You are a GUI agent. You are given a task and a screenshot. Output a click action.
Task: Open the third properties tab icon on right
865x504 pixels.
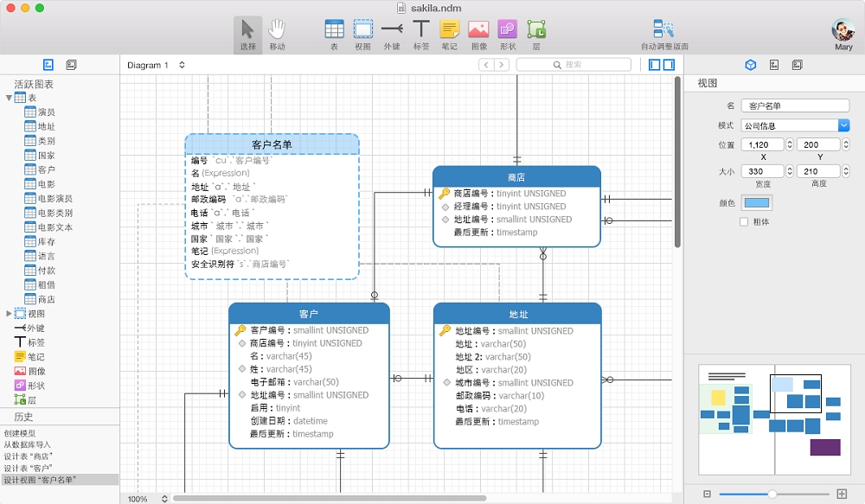798,65
